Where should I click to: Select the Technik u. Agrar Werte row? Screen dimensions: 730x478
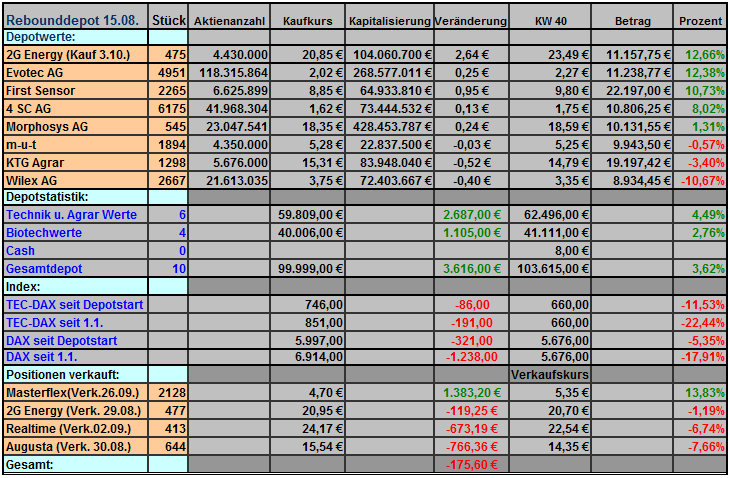click(x=75, y=215)
